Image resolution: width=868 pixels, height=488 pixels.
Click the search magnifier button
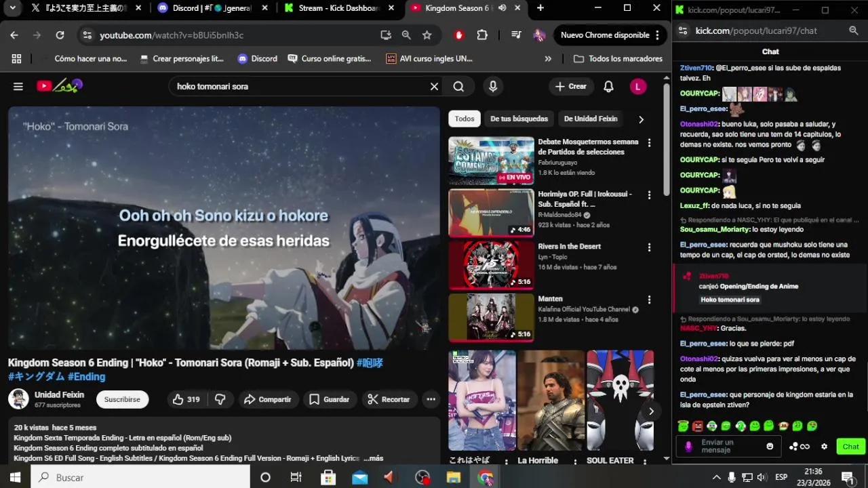click(458, 86)
